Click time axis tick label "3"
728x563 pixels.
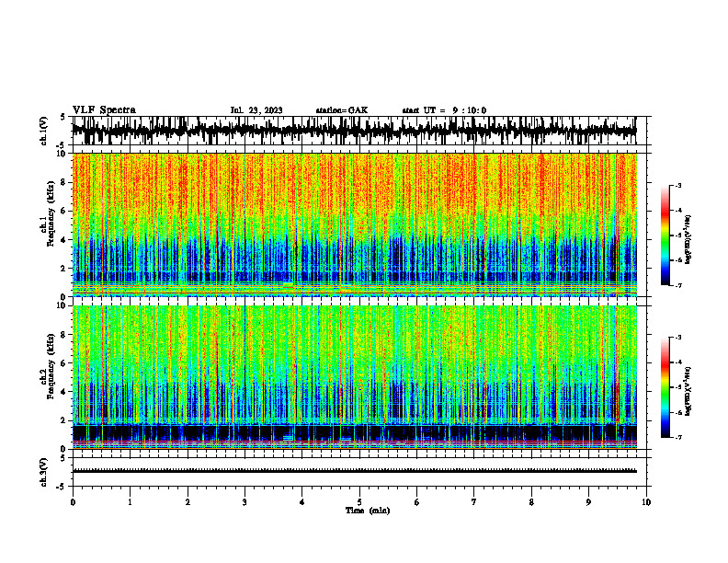pyautogui.click(x=245, y=502)
